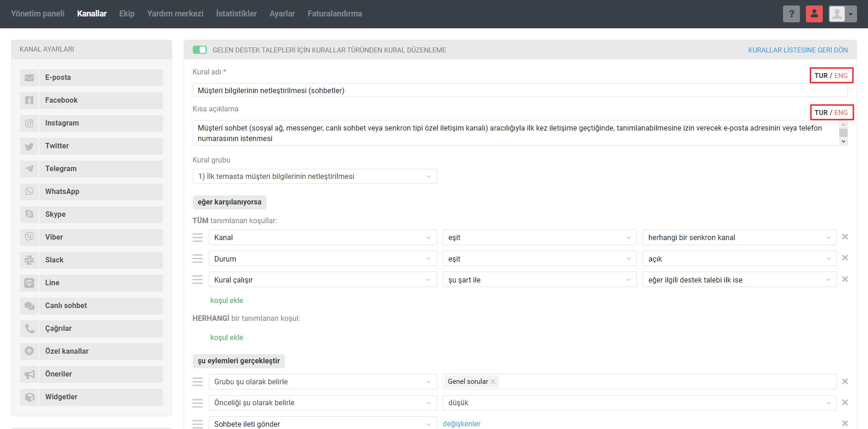
Task: Open the Faturalandırma menu
Action: pos(335,14)
